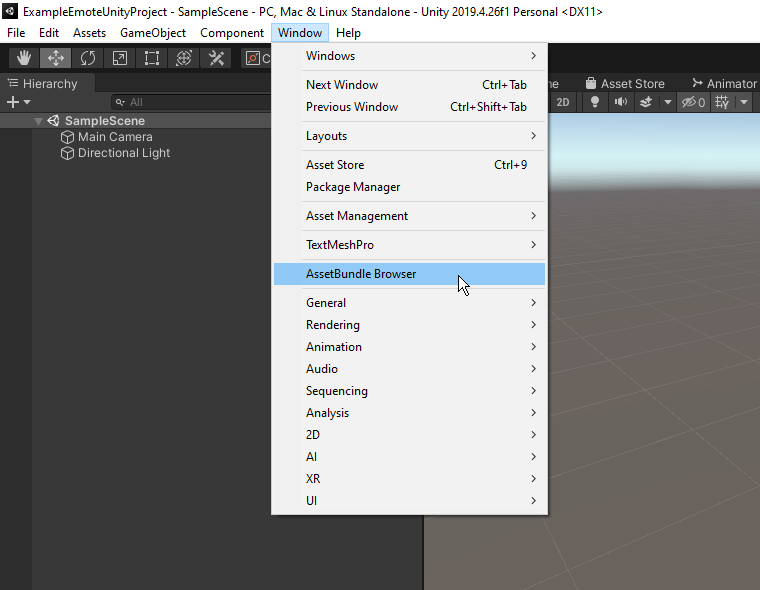Open the Edit menu
Image resolution: width=760 pixels, height=590 pixels.
(x=49, y=33)
